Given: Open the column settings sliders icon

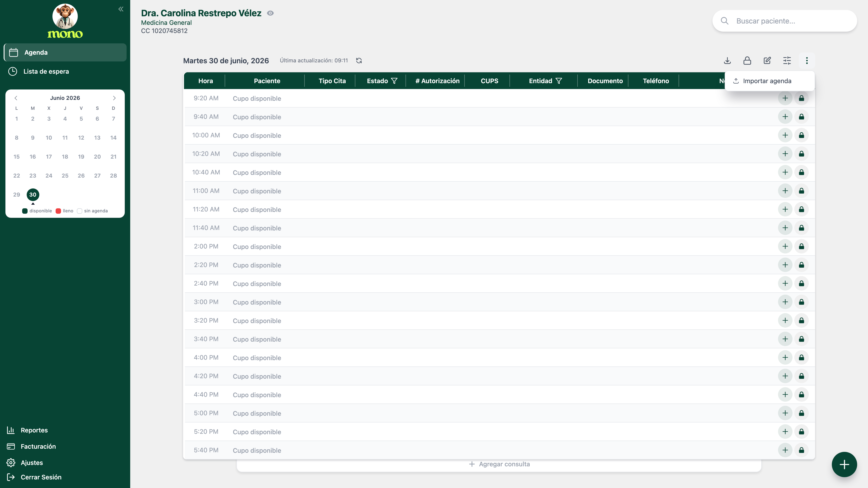Looking at the screenshot, I should [x=787, y=61].
